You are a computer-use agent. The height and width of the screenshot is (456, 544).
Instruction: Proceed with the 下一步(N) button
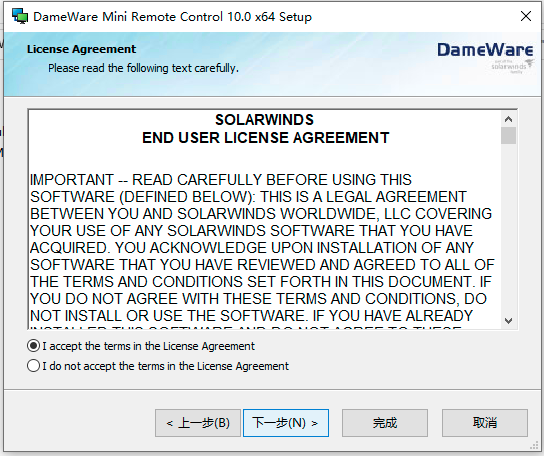click(x=286, y=423)
